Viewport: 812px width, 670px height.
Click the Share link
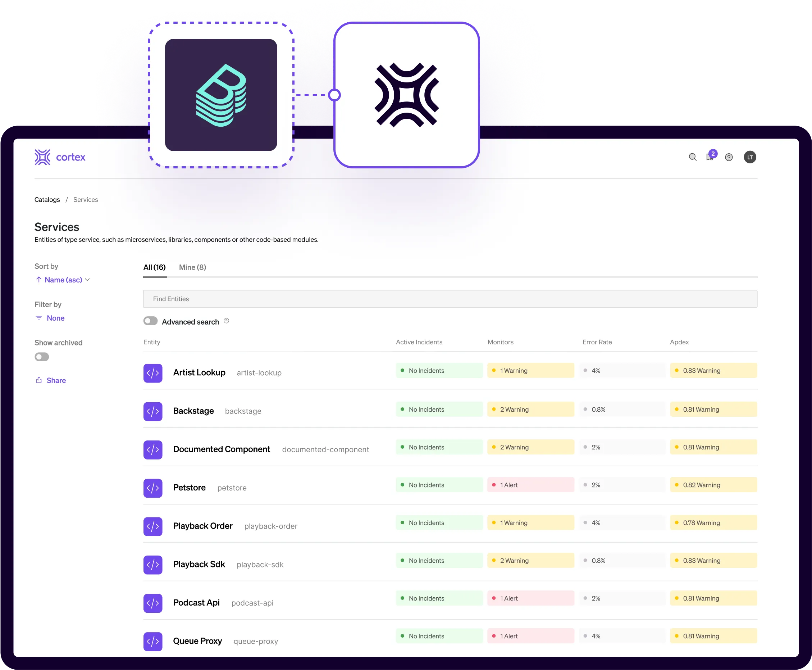(x=56, y=380)
